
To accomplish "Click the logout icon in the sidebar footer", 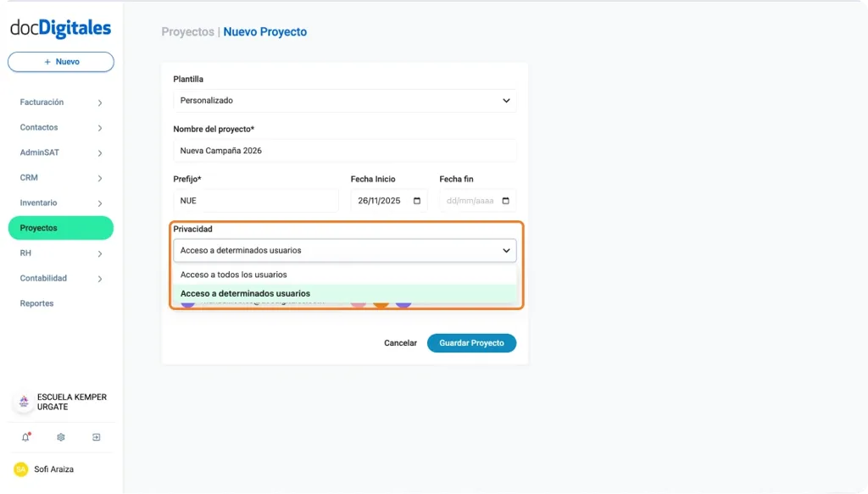I will pyautogui.click(x=96, y=436).
